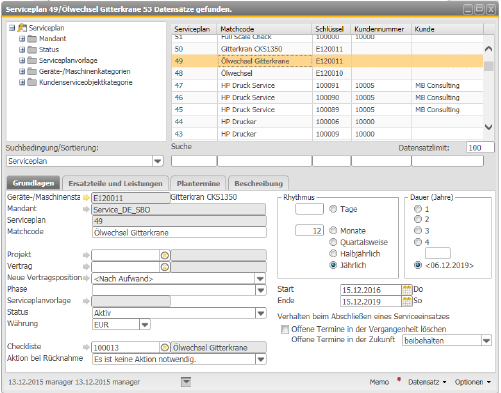Viewport: 501px width, 393px height.
Task: Click link arrow beside Neue Vertragsposition
Action: pos(86,278)
